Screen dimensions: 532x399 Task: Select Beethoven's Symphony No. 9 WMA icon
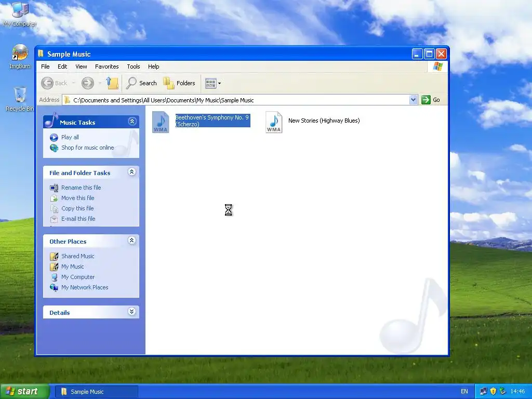(x=161, y=122)
